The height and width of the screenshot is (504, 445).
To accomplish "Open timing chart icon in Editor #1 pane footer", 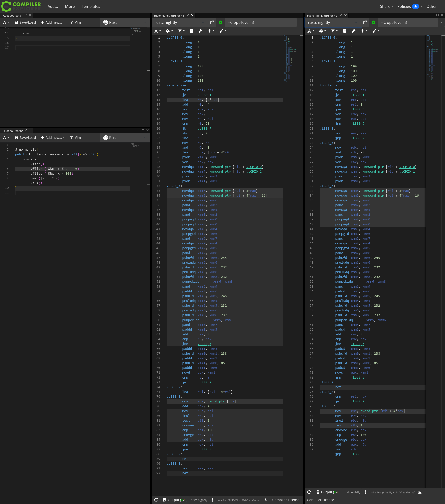I will tap(265, 500).
